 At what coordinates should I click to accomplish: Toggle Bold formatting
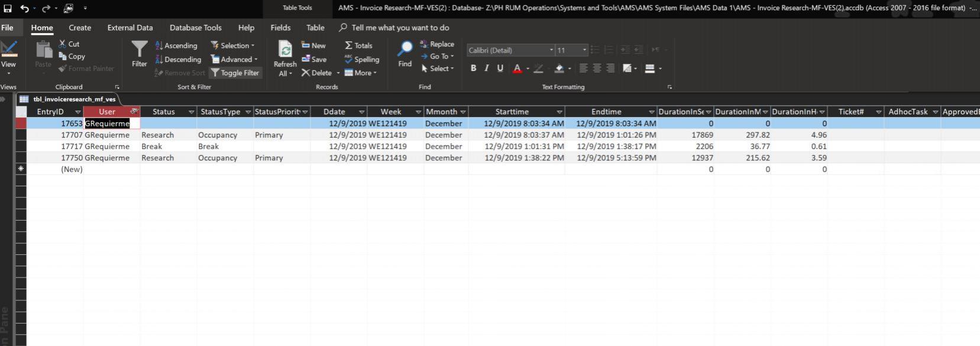point(473,69)
